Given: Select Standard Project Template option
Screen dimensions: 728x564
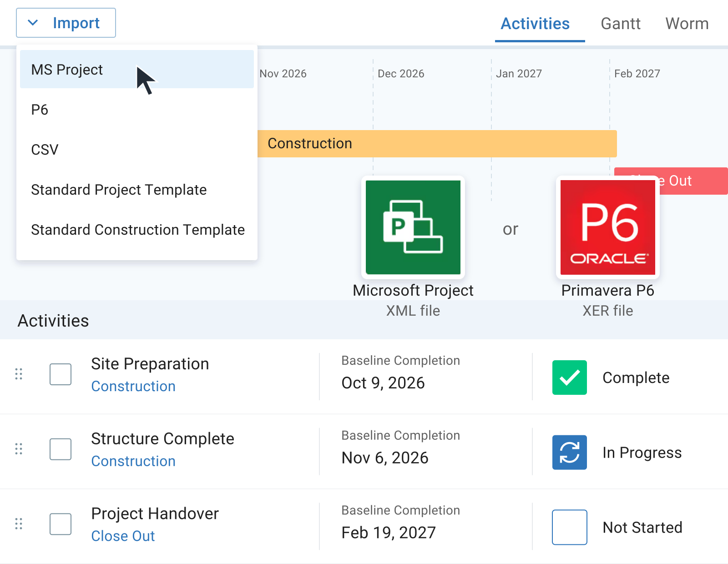Looking at the screenshot, I should [137, 190].
